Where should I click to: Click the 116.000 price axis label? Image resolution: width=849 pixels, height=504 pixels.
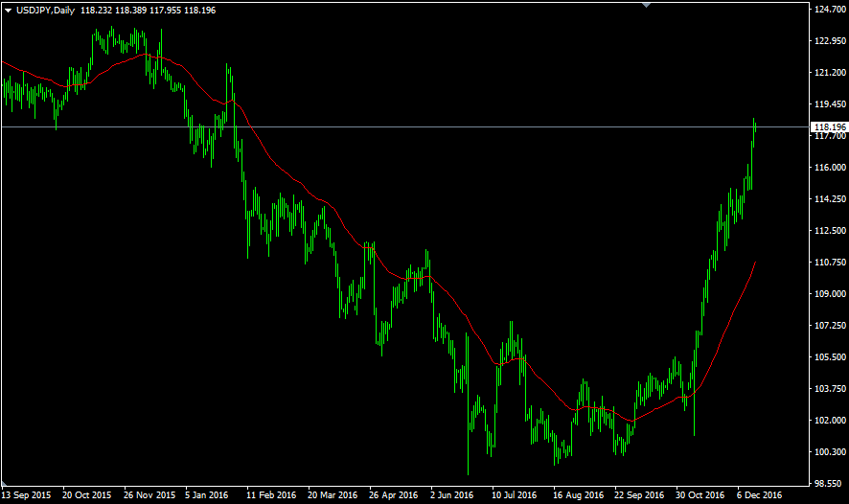tap(830, 168)
